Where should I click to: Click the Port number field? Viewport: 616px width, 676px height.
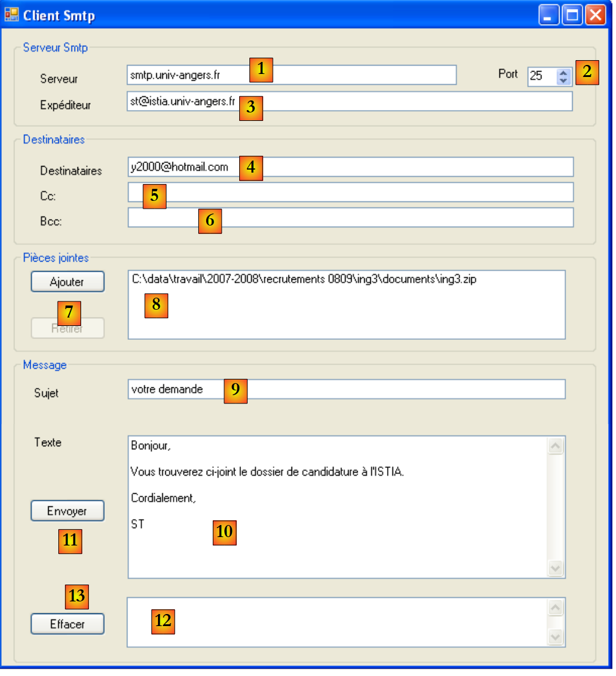[541, 76]
